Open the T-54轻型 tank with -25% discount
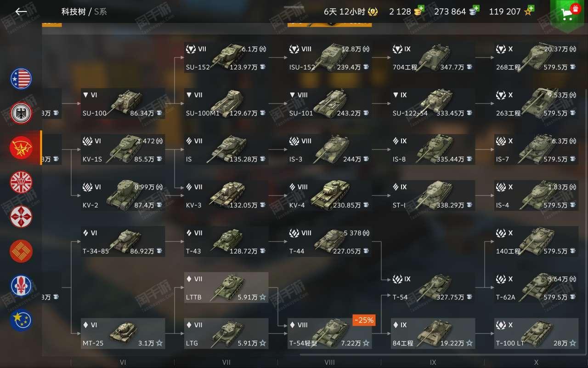 330,333
